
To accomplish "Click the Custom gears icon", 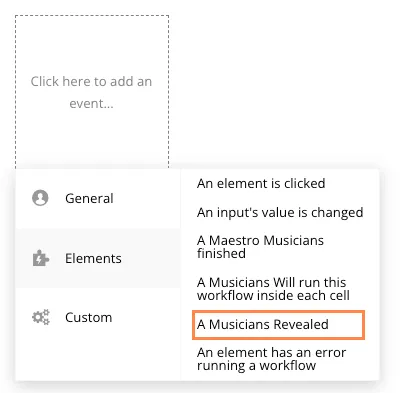I will point(41,317).
